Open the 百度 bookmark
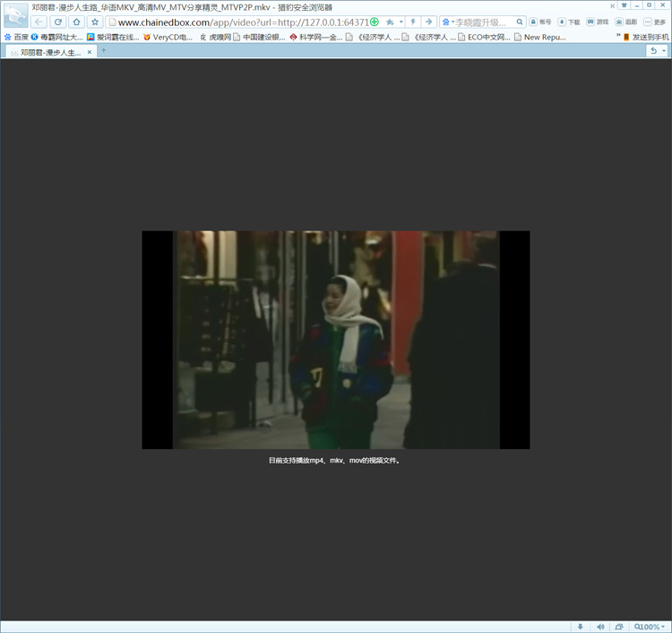This screenshot has width=672, height=633. click(16, 38)
